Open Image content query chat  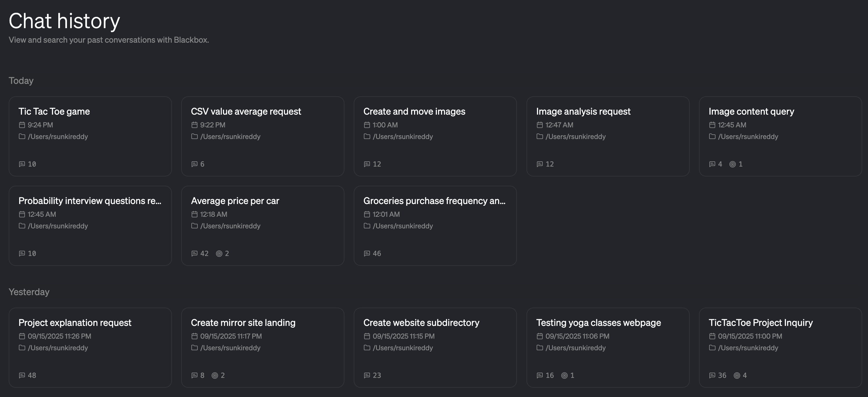coord(780,136)
